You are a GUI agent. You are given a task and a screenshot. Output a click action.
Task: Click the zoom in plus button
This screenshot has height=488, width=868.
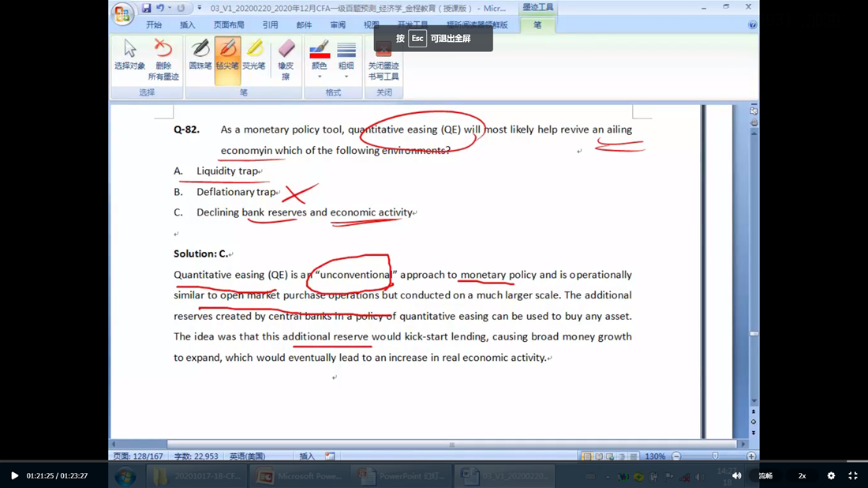751,456
